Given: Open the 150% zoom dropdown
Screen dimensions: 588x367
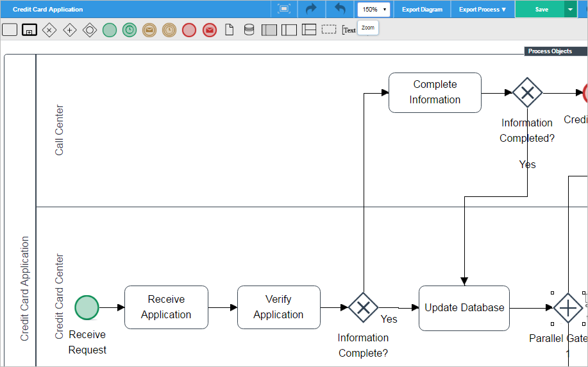Looking at the screenshot, I should (374, 10).
